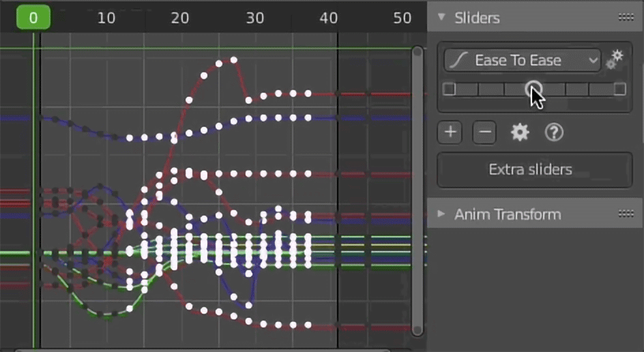Click the plus add slider icon

pyautogui.click(x=450, y=132)
